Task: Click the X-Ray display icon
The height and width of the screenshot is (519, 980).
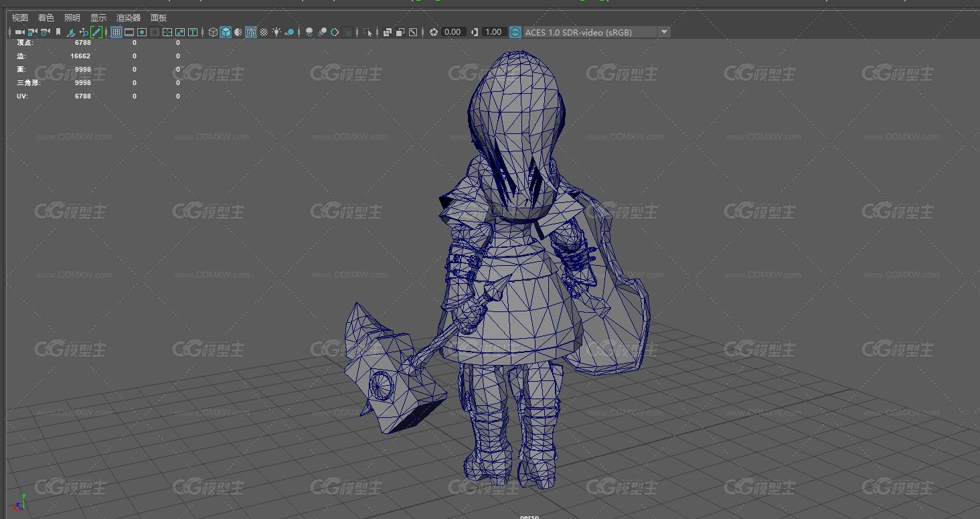Action: 387,32
